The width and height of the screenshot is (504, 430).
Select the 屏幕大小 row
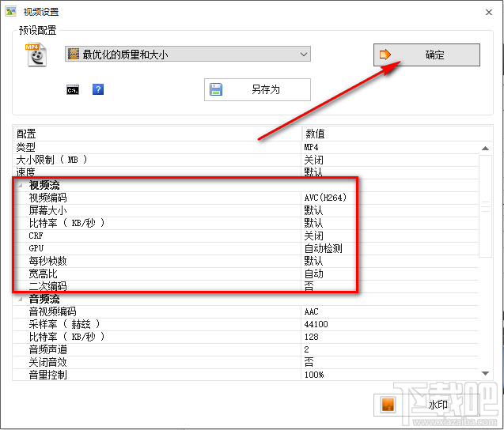coord(246,210)
